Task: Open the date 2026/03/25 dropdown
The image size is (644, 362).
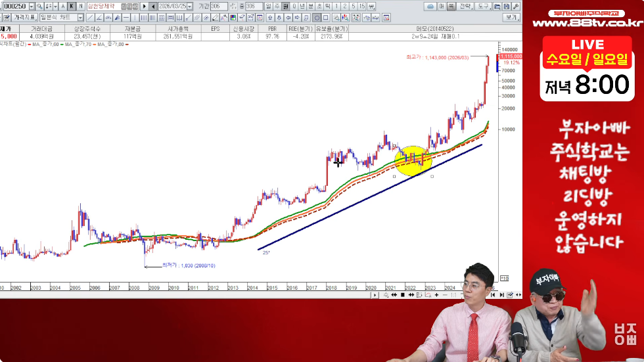Action: (x=189, y=7)
